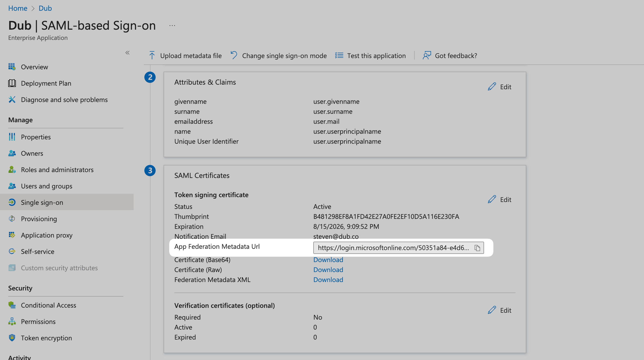
Task: Copy the App Federation Metadata Url
Action: pos(478,247)
